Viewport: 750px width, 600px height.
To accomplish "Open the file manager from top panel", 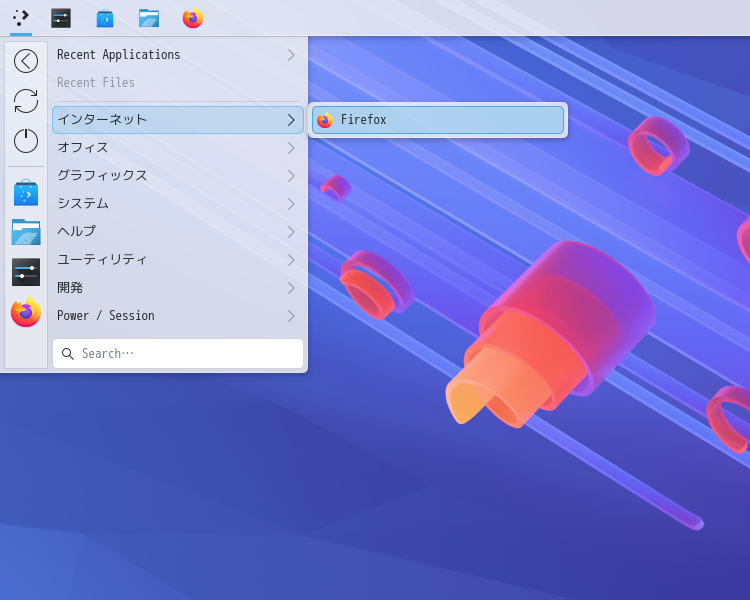I will point(149,18).
